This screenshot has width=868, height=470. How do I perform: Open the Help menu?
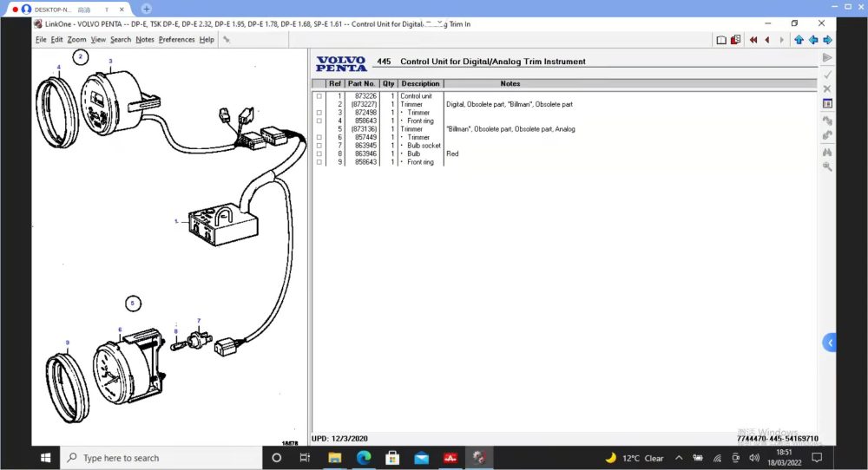click(x=207, y=39)
